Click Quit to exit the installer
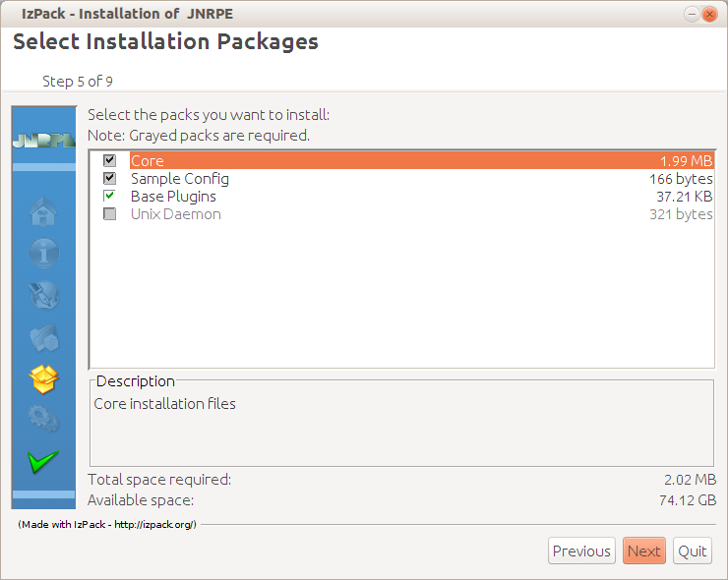Viewport: 728px width, 580px height. tap(692, 551)
